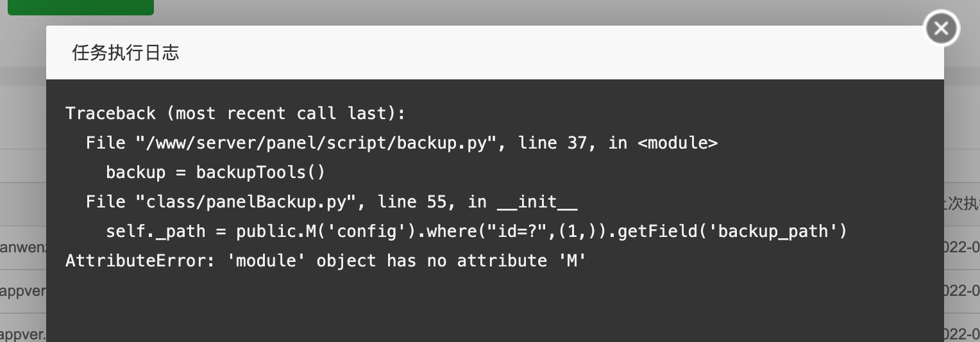Click the green button behind the dialog
Image resolution: width=980 pixels, height=342 pixels.
tap(81, 7)
